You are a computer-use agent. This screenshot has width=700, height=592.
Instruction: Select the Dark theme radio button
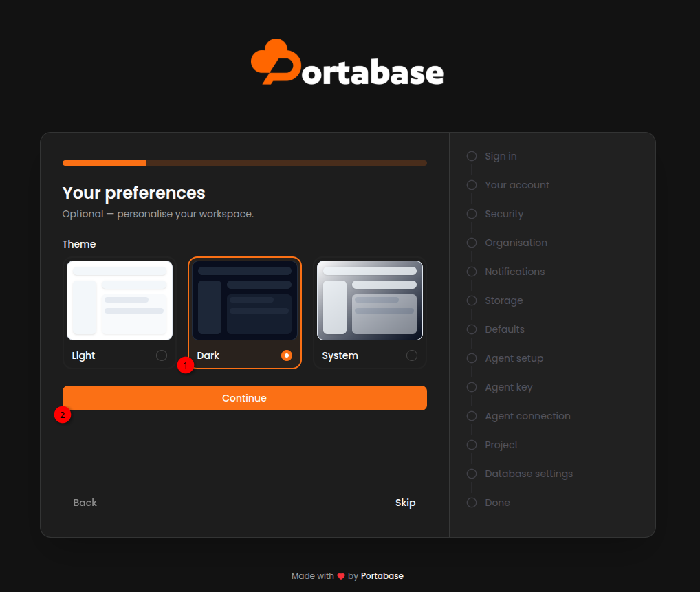[x=287, y=355]
